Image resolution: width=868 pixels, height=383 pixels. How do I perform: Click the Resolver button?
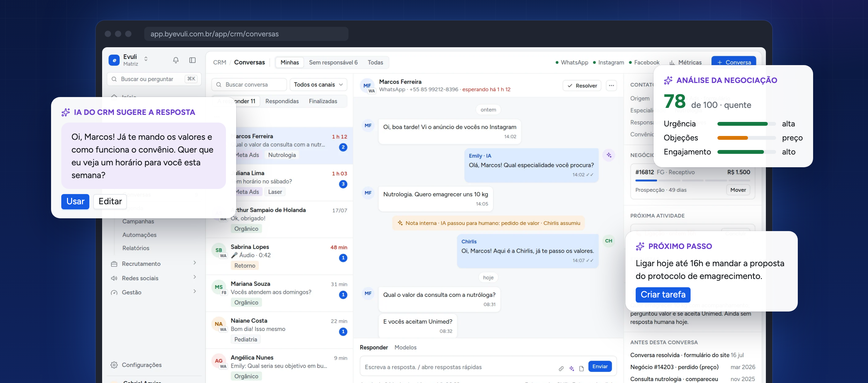click(x=582, y=86)
